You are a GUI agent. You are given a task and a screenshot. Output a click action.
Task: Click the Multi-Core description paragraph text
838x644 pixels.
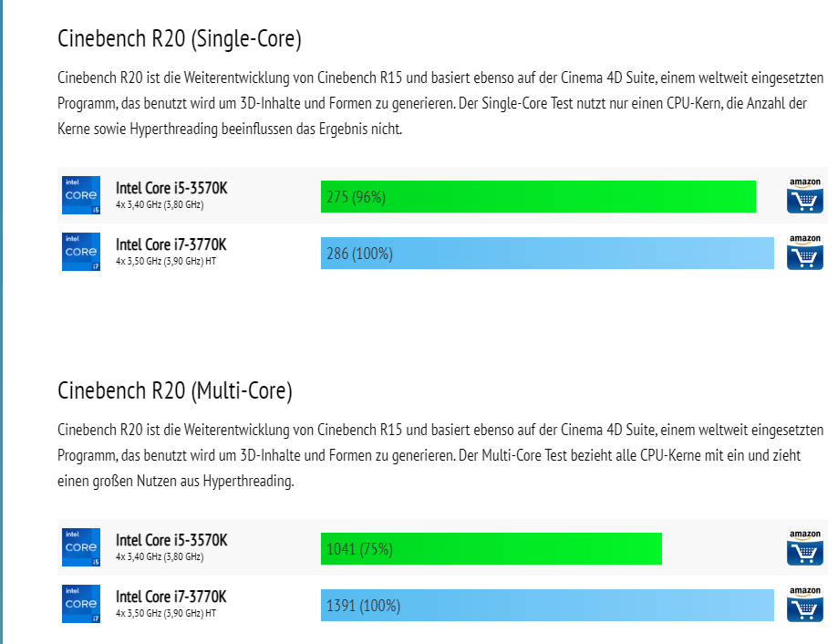coord(431,455)
